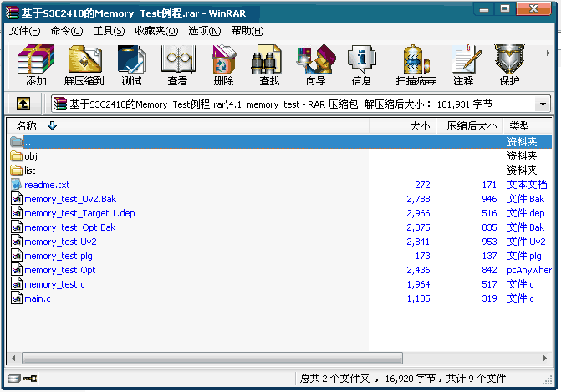This screenshot has height=392, width=561.
Task: Select the list folder icon
Action: [17, 171]
